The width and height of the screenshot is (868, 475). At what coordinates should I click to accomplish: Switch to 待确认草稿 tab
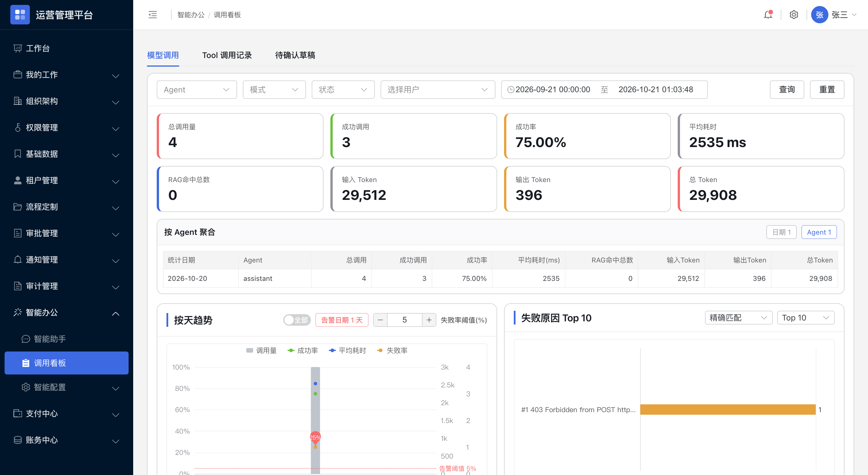(295, 55)
